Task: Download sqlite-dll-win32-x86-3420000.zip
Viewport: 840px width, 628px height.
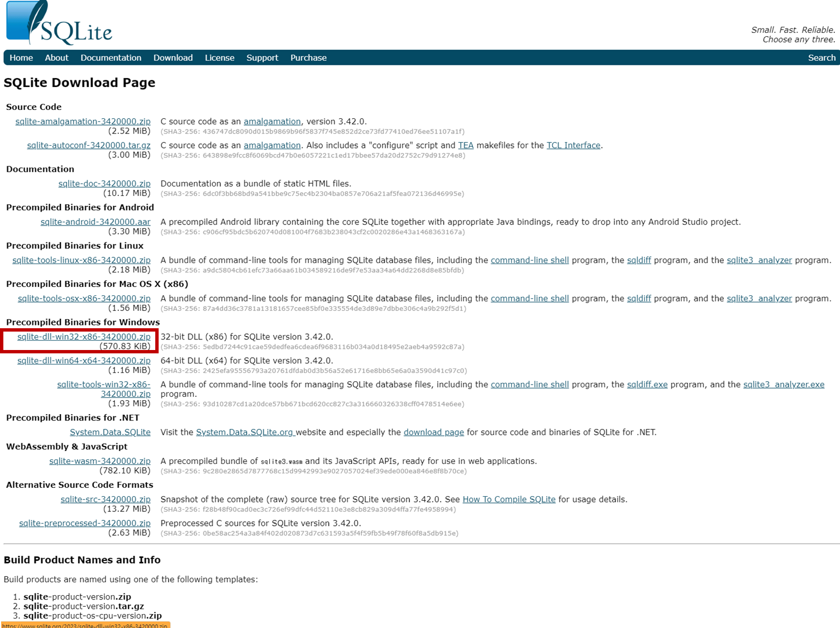Action: (84, 337)
